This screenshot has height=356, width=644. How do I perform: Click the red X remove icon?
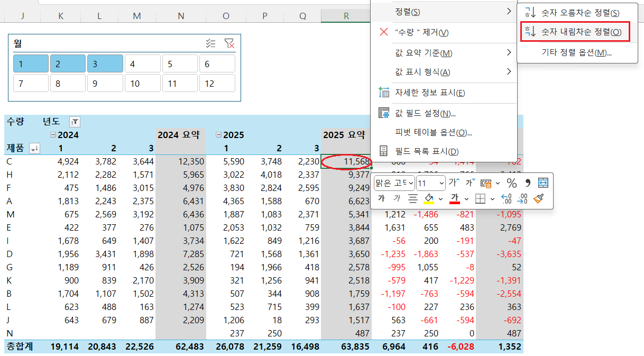(x=384, y=32)
